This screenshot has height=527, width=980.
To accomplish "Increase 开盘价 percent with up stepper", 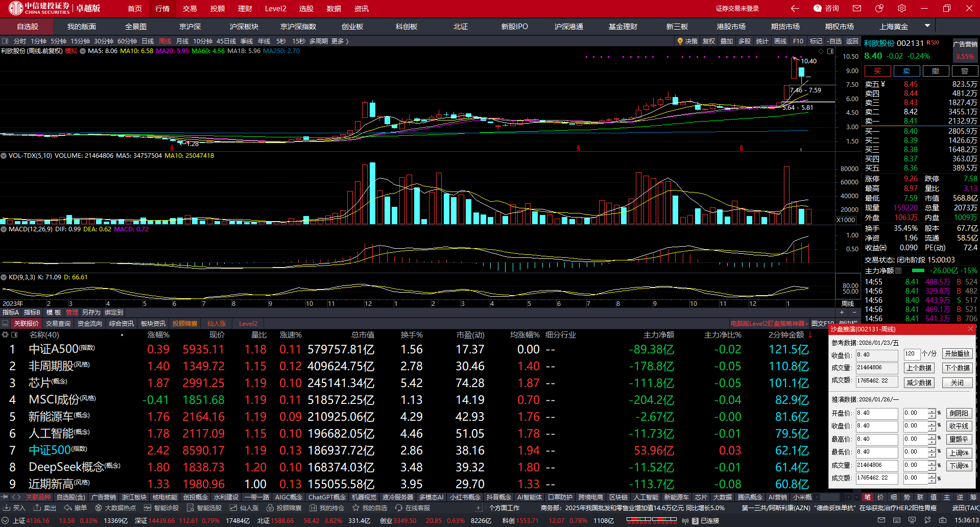I will point(932,411).
